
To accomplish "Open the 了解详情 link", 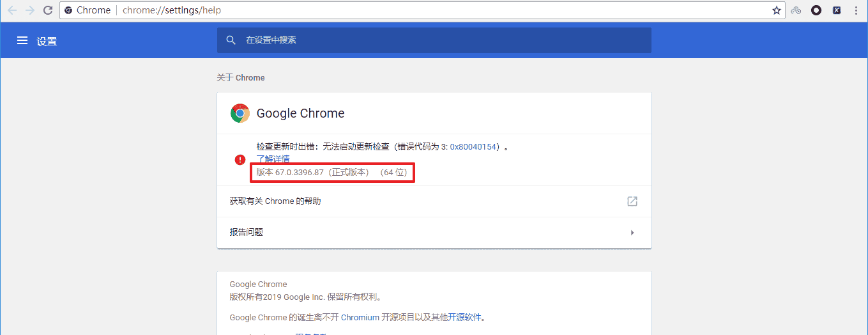I will [273, 159].
